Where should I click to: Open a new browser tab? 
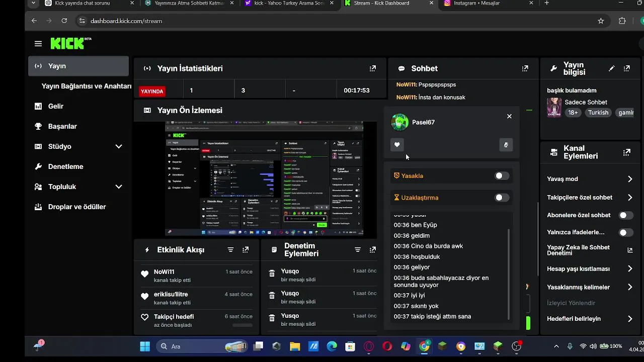point(547,3)
